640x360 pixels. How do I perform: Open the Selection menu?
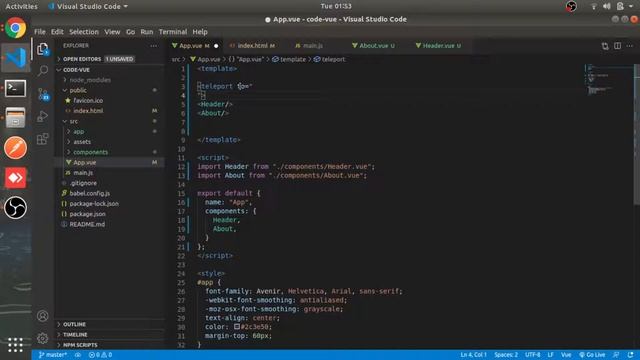pyautogui.click(x=84, y=31)
